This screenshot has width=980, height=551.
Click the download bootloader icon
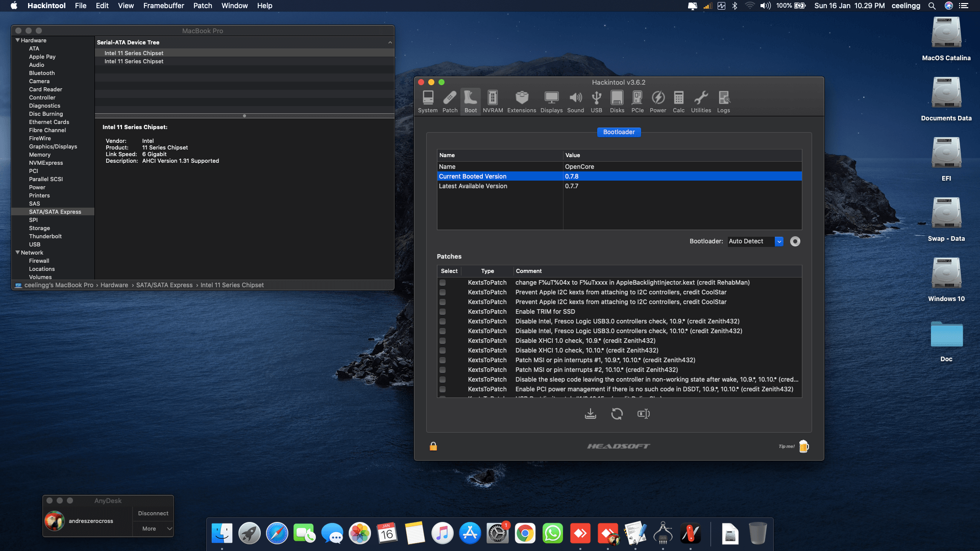coord(590,414)
